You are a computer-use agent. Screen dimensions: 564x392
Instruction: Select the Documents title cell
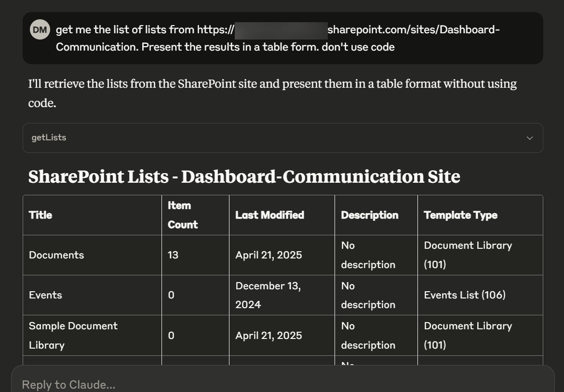pyautogui.click(x=56, y=255)
